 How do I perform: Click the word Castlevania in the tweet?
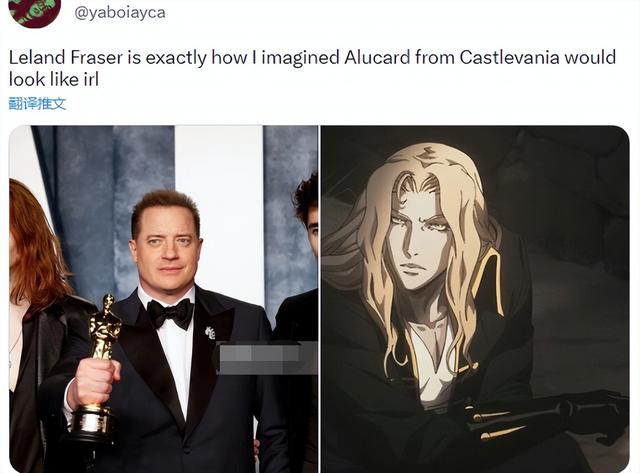(x=509, y=58)
